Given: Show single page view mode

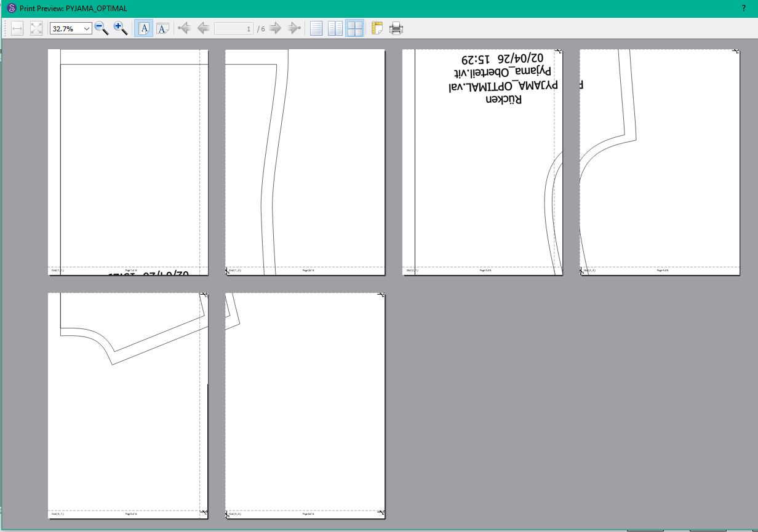Looking at the screenshot, I should click(x=316, y=28).
